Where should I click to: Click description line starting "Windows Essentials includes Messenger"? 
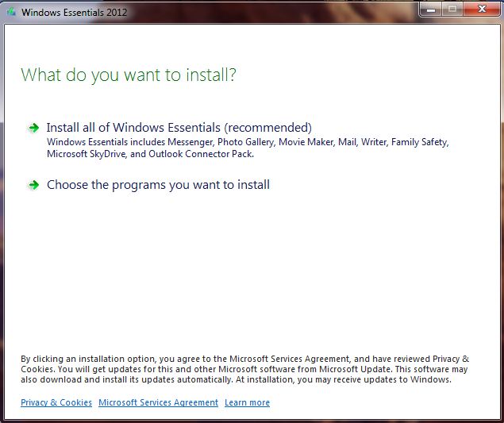tap(248, 142)
